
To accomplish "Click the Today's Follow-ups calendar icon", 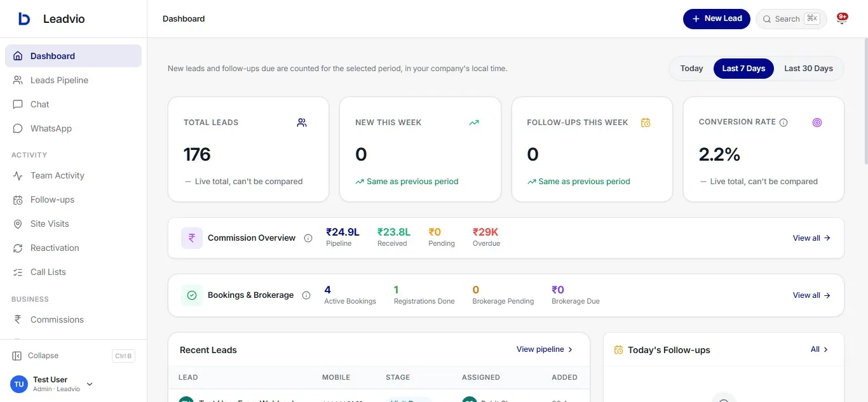I will pyautogui.click(x=619, y=350).
